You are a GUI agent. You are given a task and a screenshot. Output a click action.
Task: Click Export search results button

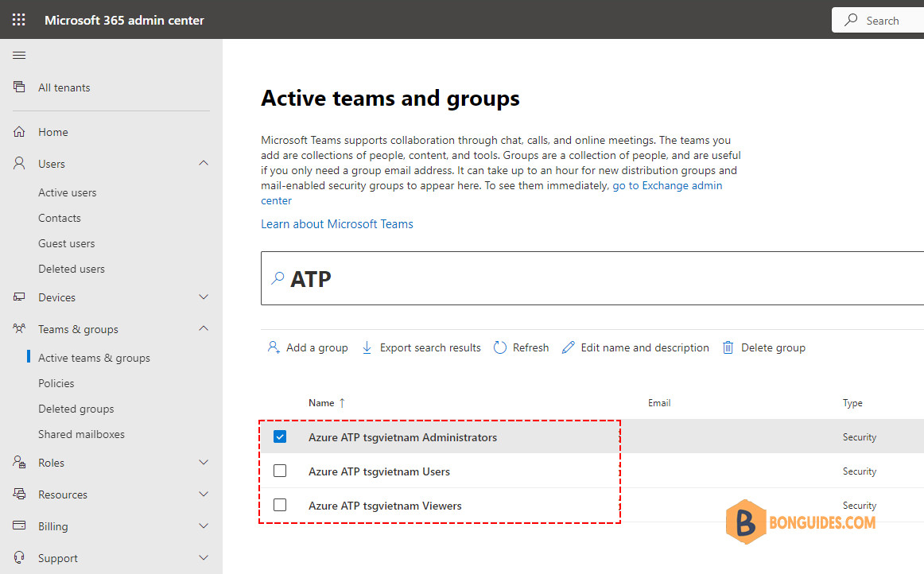click(421, 347)
